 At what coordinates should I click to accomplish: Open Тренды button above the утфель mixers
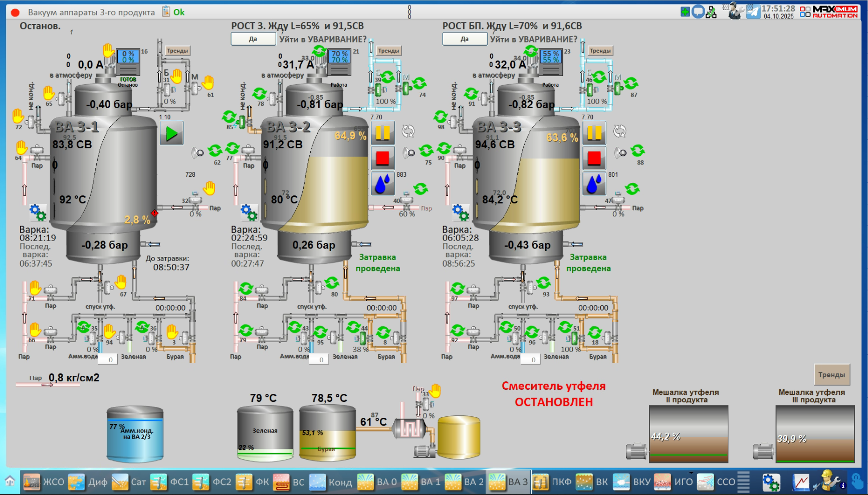tap(831, 375)
